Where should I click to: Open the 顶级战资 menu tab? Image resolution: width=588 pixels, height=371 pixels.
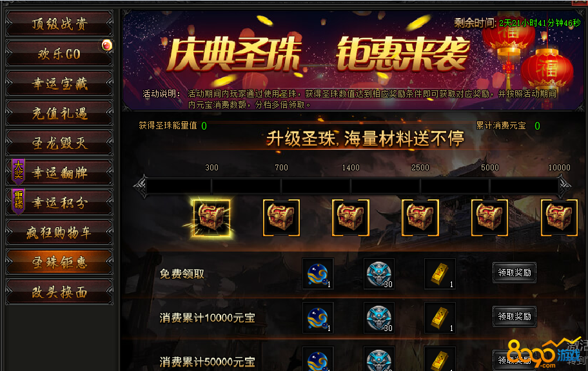pos(59,24)
